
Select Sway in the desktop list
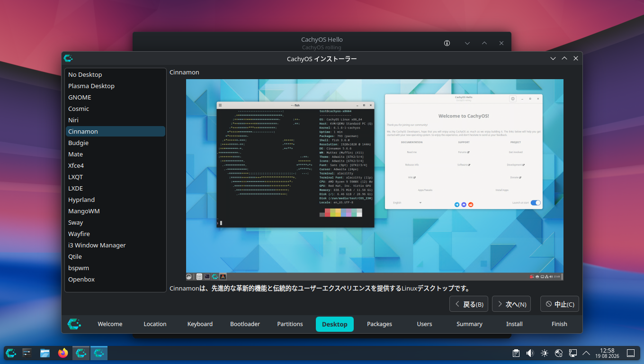pos(116,222)
